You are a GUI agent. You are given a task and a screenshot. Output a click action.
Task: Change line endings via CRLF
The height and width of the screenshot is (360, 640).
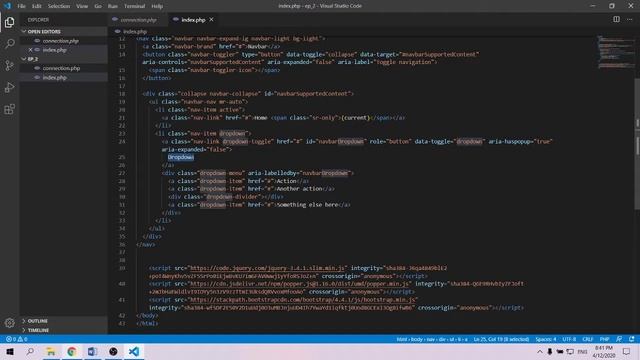pos(587,339)
